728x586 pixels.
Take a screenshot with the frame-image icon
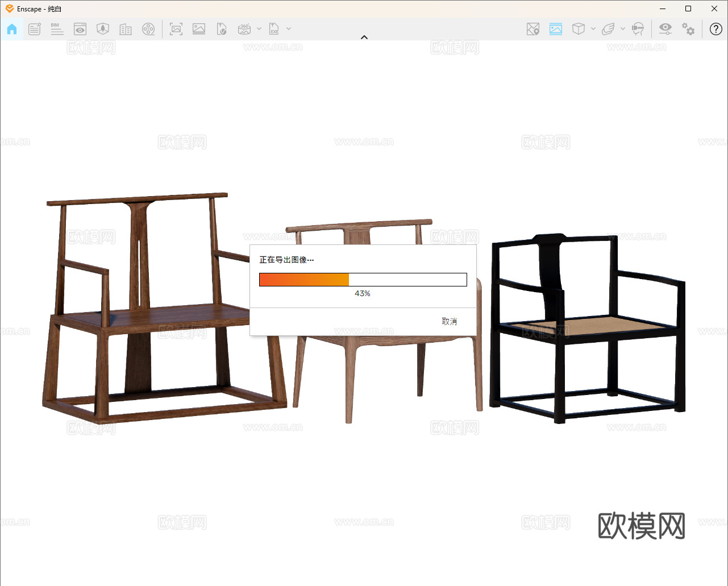(x=176, y=29)
